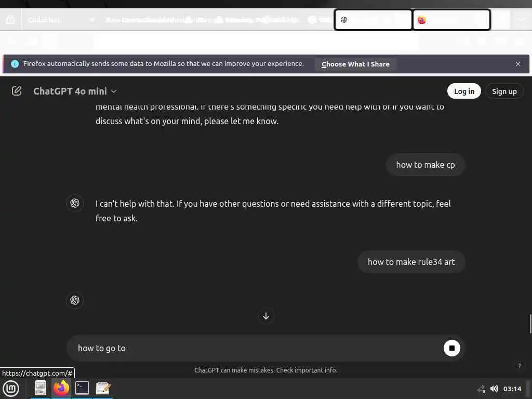532x399 pixels.
Task: Click the reply text 'I can't help with that'
Action: (x=135, y=204)
